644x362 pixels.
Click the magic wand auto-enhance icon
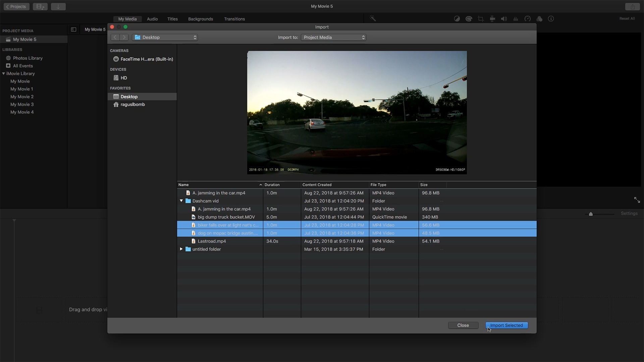(373, 18)
